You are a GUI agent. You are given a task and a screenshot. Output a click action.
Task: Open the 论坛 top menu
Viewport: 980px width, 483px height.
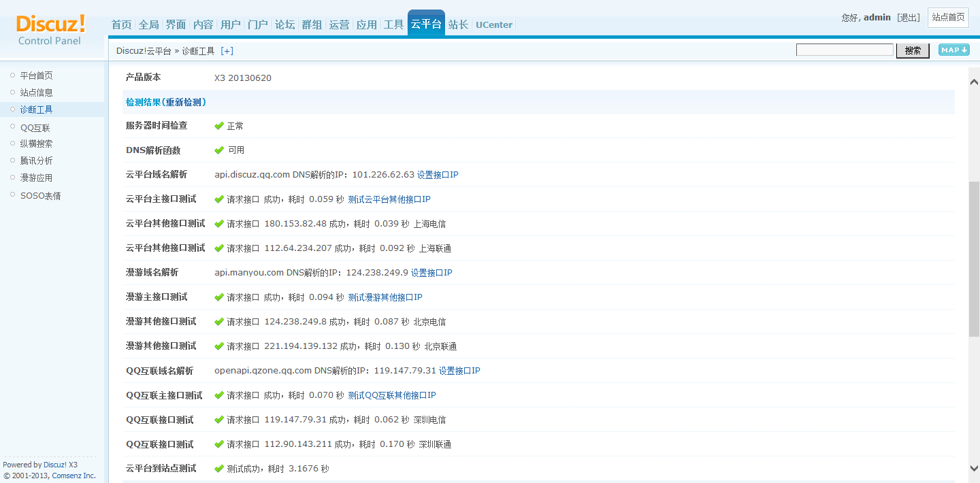tap(285, 24)
